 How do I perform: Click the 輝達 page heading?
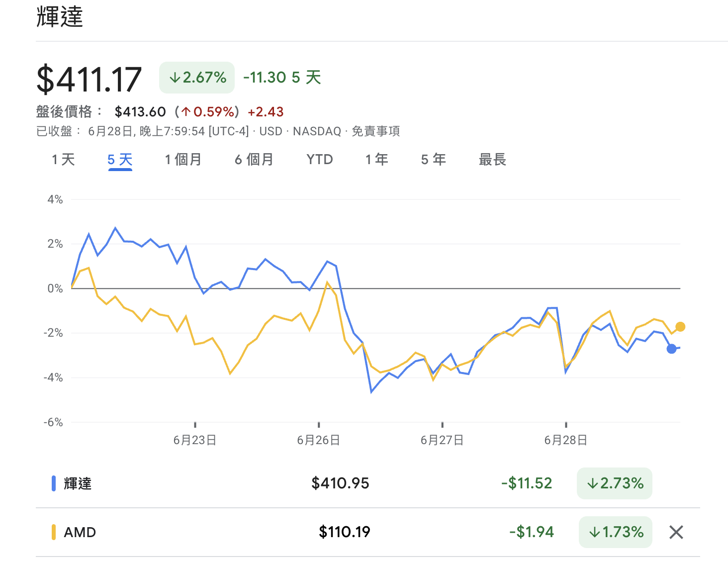point(60,17)
